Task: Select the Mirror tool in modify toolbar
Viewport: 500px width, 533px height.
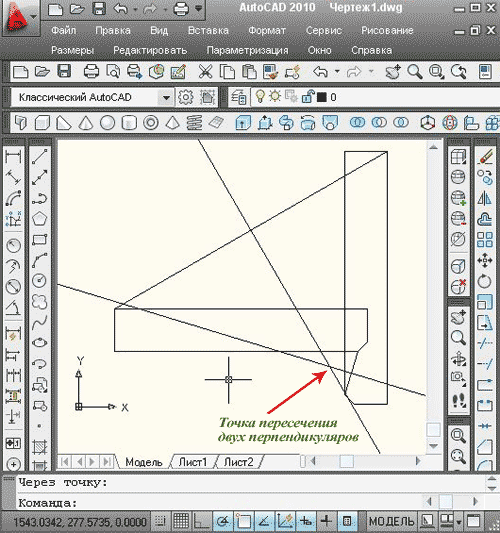Action: 485,198
